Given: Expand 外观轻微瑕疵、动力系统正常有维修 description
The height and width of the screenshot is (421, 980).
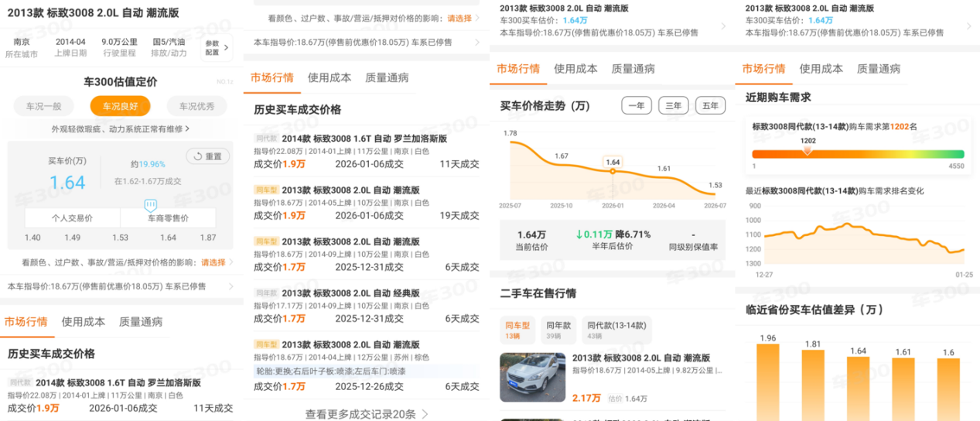Looking at the screenshot, I should [x=120, y=128].
